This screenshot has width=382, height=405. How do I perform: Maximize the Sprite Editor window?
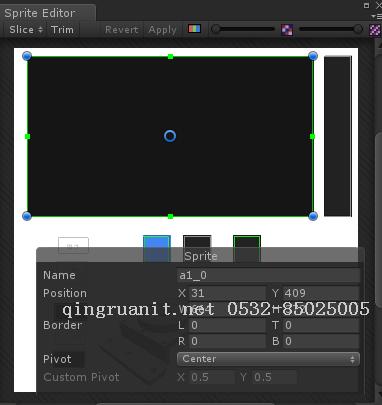(367, 5)
